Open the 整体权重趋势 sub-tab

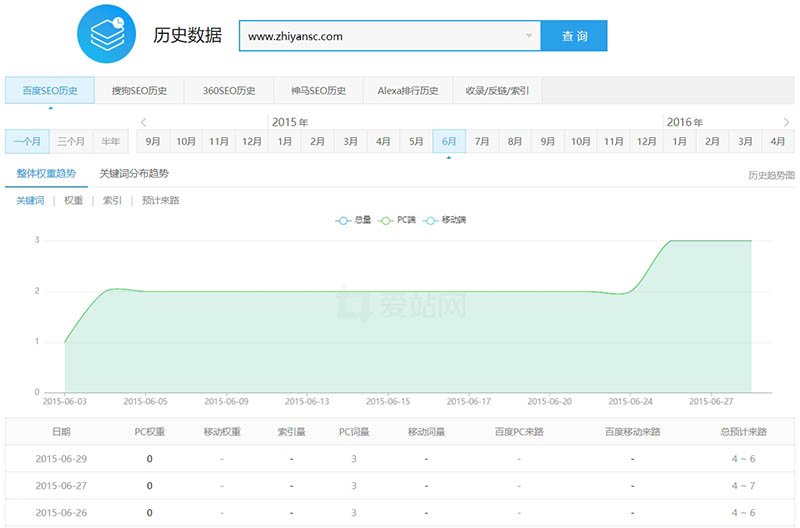coord(46,173)
